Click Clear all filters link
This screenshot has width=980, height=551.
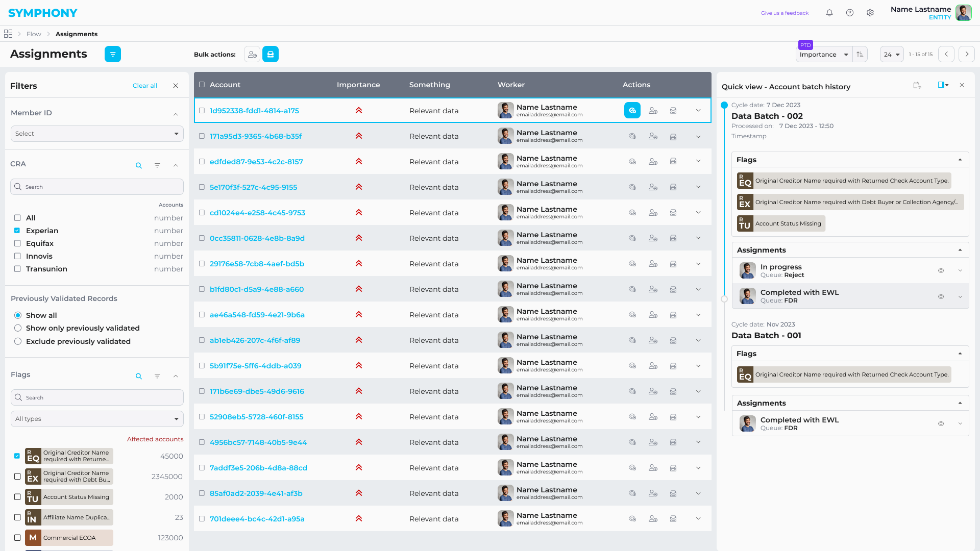(x=145, y=86)
